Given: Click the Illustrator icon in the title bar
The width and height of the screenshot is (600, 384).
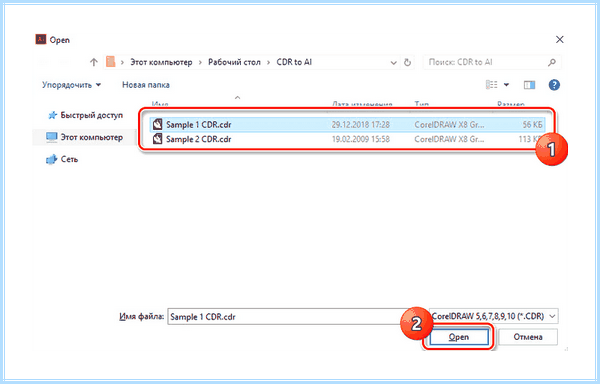Looking at the screenshot, I should [x=41, y=39].
